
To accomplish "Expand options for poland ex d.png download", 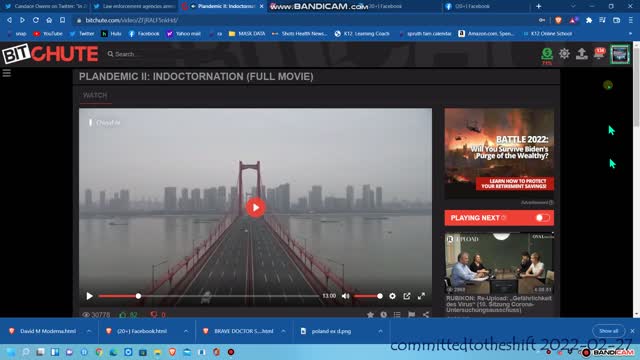I will (380, 331).
